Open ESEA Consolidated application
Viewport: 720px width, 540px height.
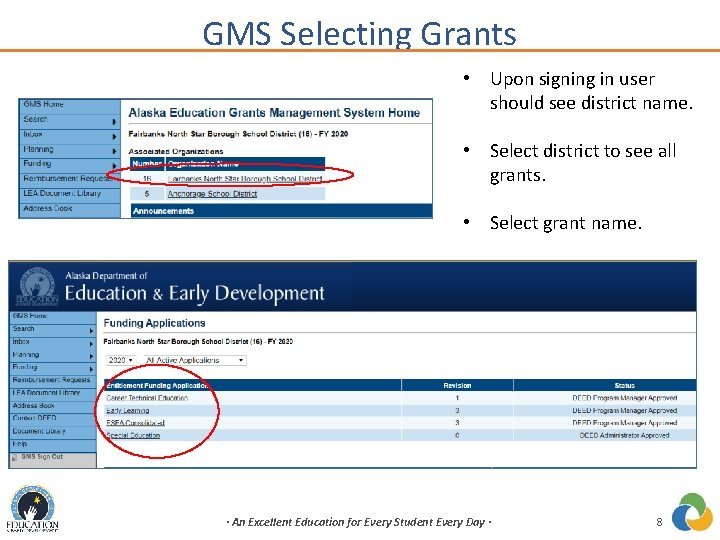tap(135, 423)
